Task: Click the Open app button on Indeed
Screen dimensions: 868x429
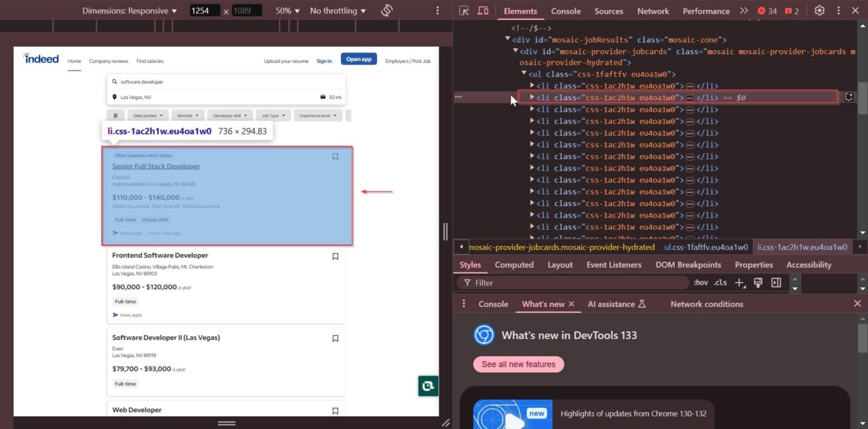Action: [x=359, y=59]
